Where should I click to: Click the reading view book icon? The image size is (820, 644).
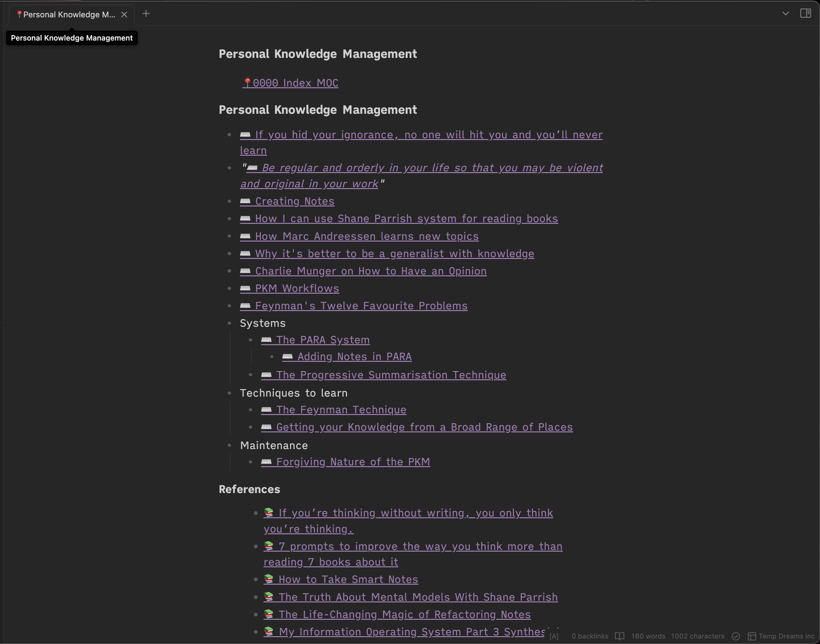click(x=619, y=636)
